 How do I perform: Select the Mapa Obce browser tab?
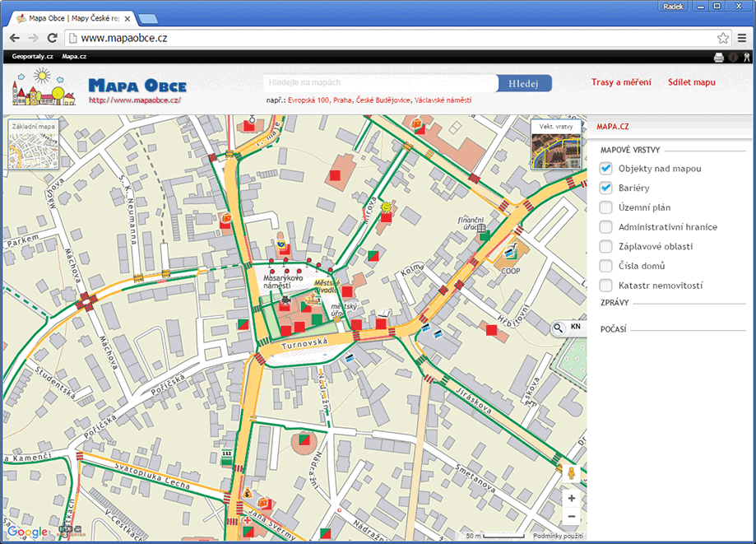click(72, 18)
